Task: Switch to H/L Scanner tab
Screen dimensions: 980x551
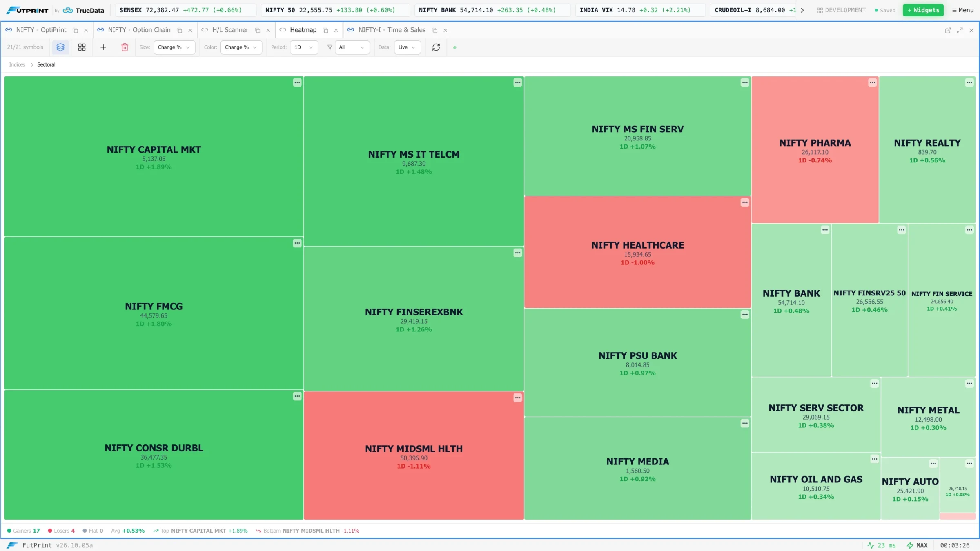Action: [x=230, y=30]
